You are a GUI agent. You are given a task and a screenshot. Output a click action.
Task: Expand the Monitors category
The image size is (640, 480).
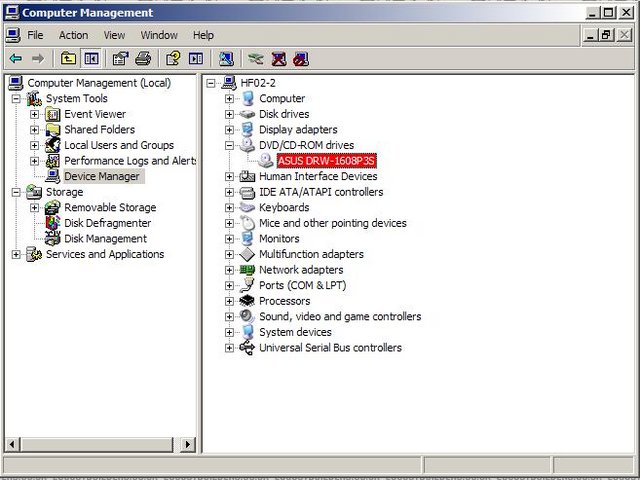[x=229, y=238]
